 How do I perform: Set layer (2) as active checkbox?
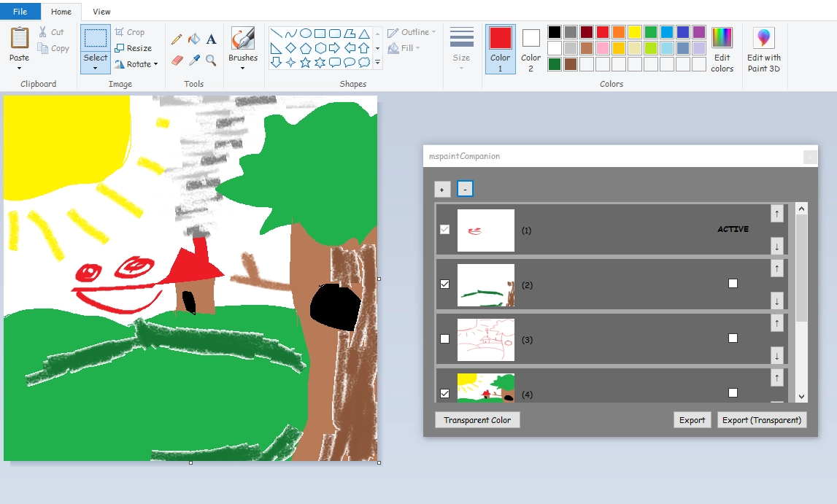pyautogui.click(x=733, y=283)
